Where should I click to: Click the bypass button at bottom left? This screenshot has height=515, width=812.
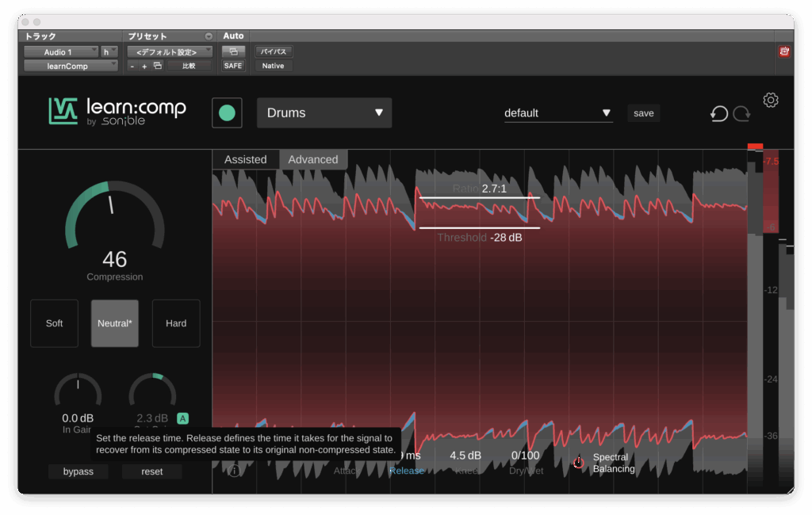(79, 471)
